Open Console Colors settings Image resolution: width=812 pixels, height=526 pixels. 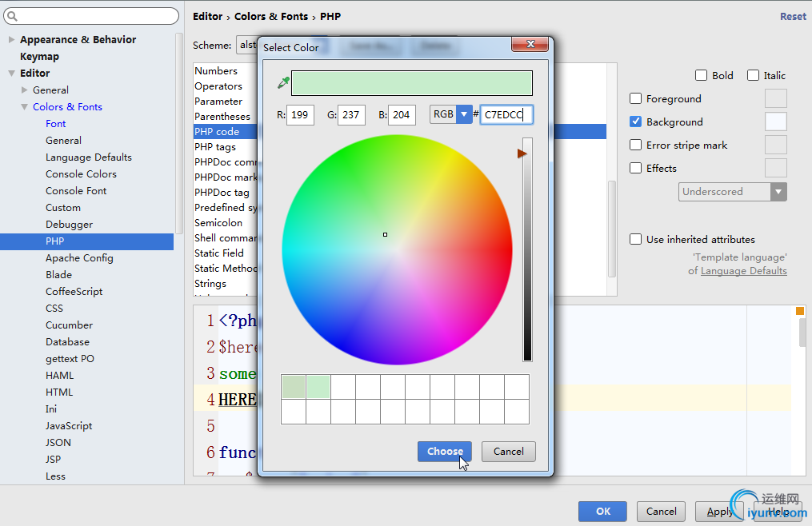pyautogui.click(x=81, y=174)
